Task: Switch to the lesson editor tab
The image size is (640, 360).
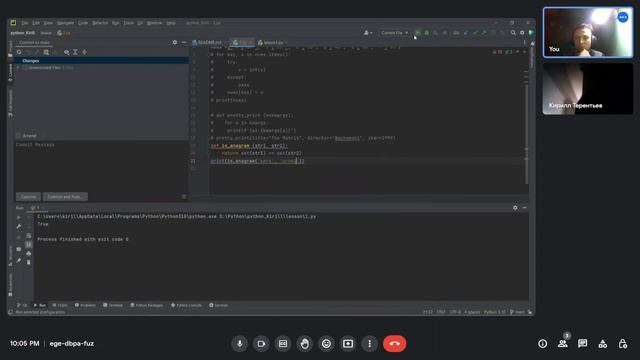Action: tap(273, 42)
